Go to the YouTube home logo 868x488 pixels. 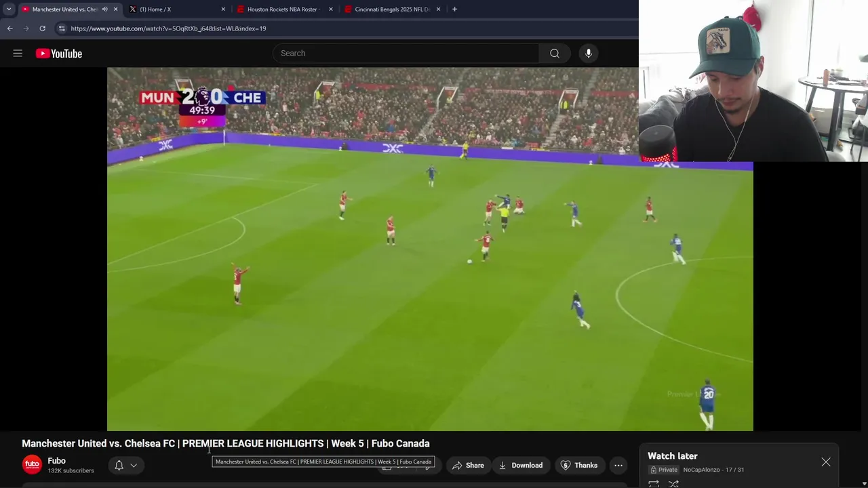point(59,54)
